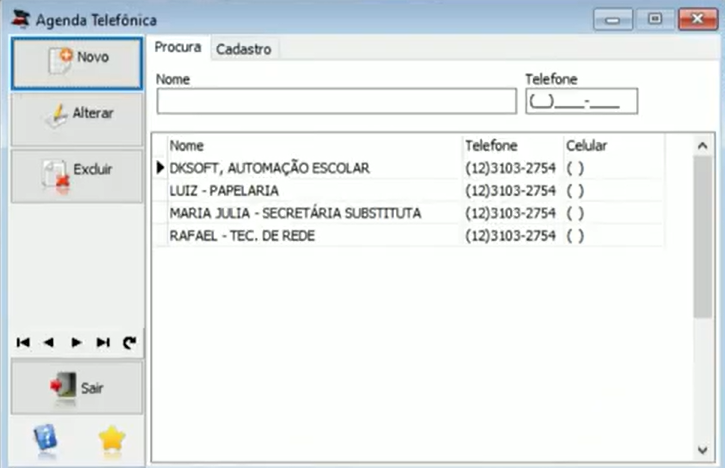This screenshot has width=725, height=468.
Task: Select the DKSOFT, AUTOMAÇÃO ESCOLAR row
Action: click(410, 168)
